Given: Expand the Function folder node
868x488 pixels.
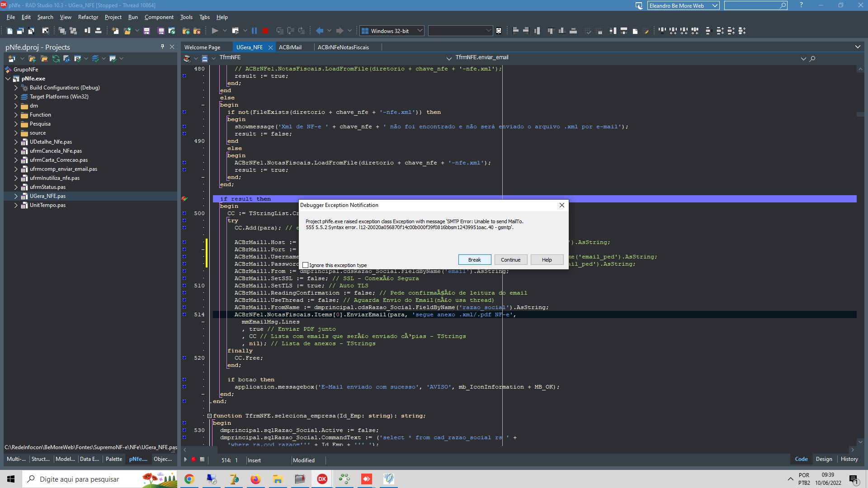Looking at the screenshot, I should coord(16,115).
